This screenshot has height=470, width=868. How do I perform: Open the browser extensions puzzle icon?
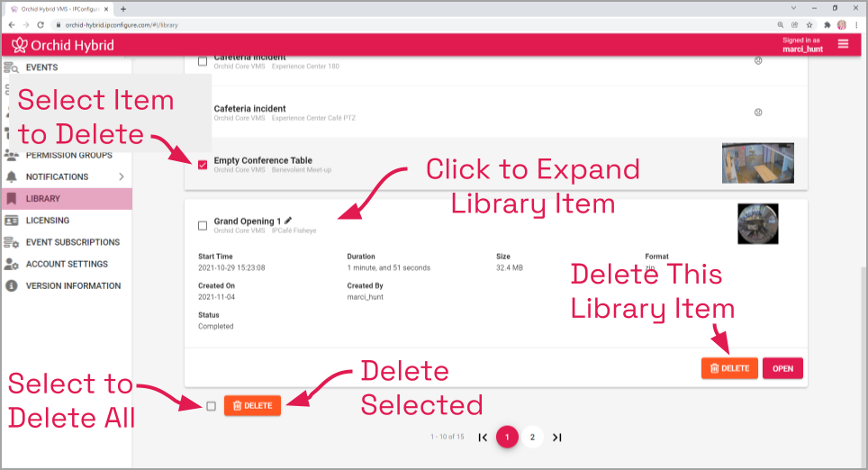pyautogui.click(x=827, y=25)
